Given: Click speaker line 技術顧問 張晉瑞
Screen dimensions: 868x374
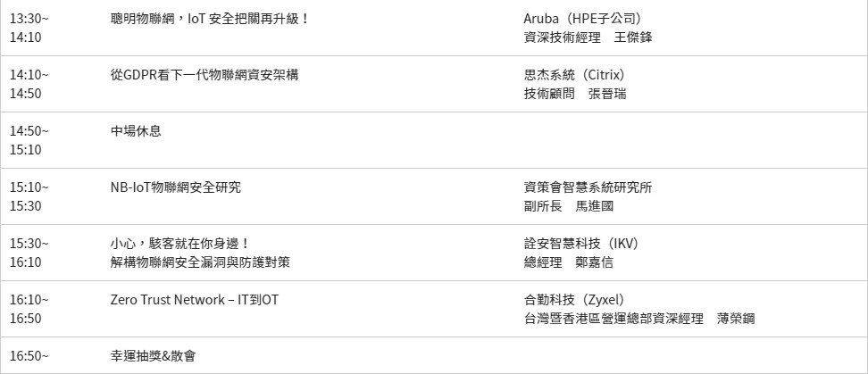Looking at the screenshot, I should [x=574, y=94].
